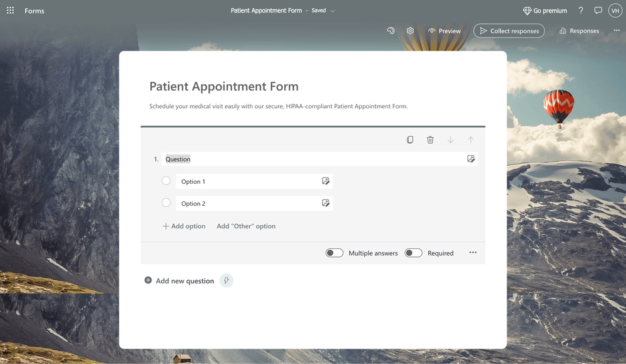Open form settings gear
Viewport: 626px width, 364px height.
pyautogui.click(x=409, y=30)
